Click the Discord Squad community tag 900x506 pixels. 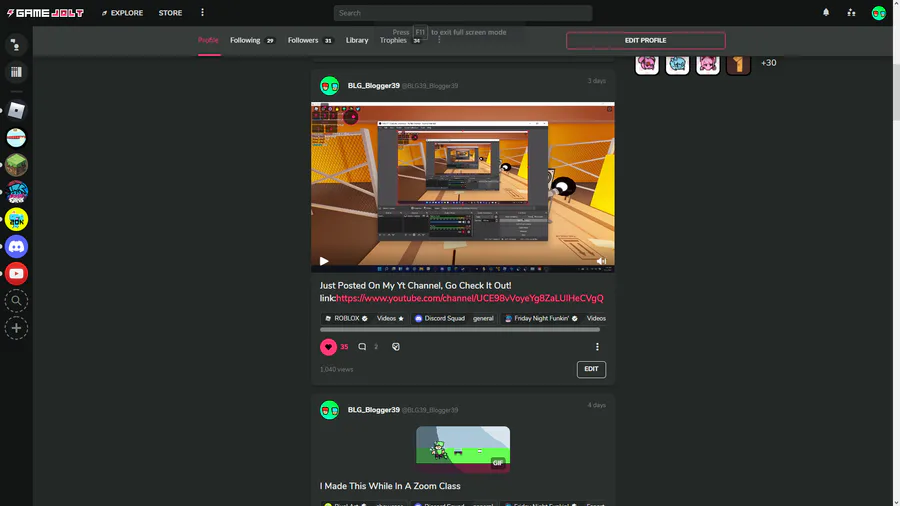pyautogui.click(x=440, y=318)
